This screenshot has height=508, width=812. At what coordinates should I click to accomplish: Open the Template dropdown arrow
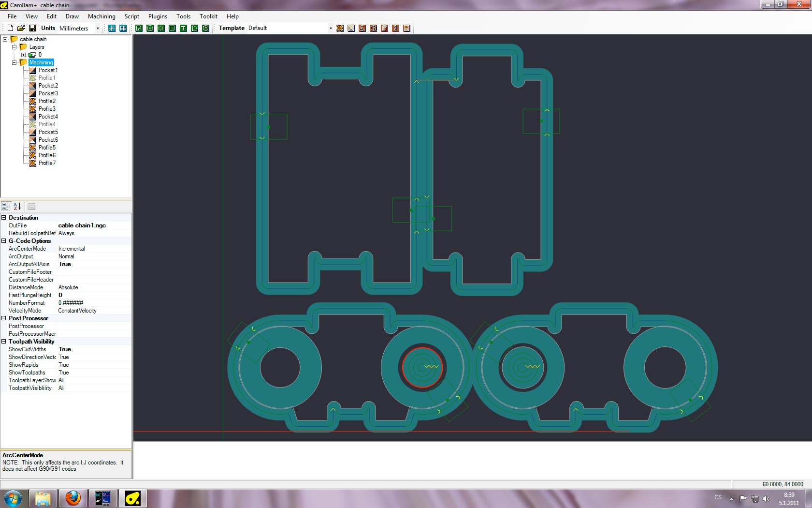click(x=331, y=28)
